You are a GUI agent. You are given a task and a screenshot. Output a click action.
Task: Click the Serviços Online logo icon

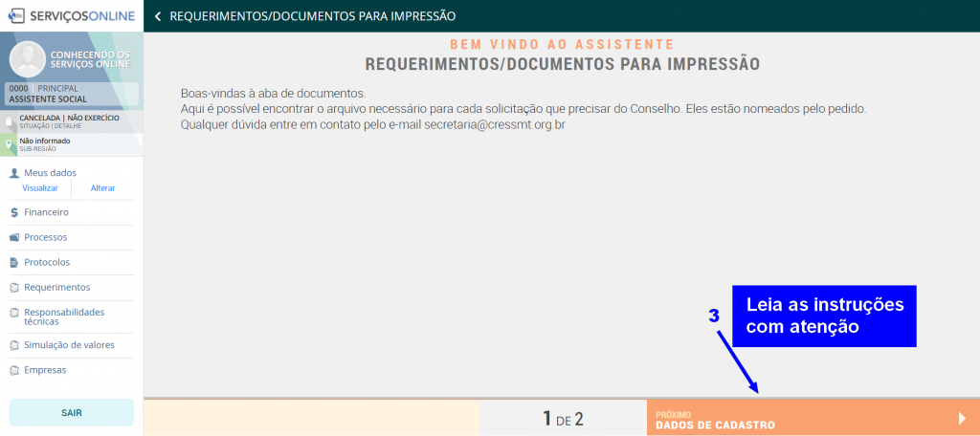(x=16, y=15)
